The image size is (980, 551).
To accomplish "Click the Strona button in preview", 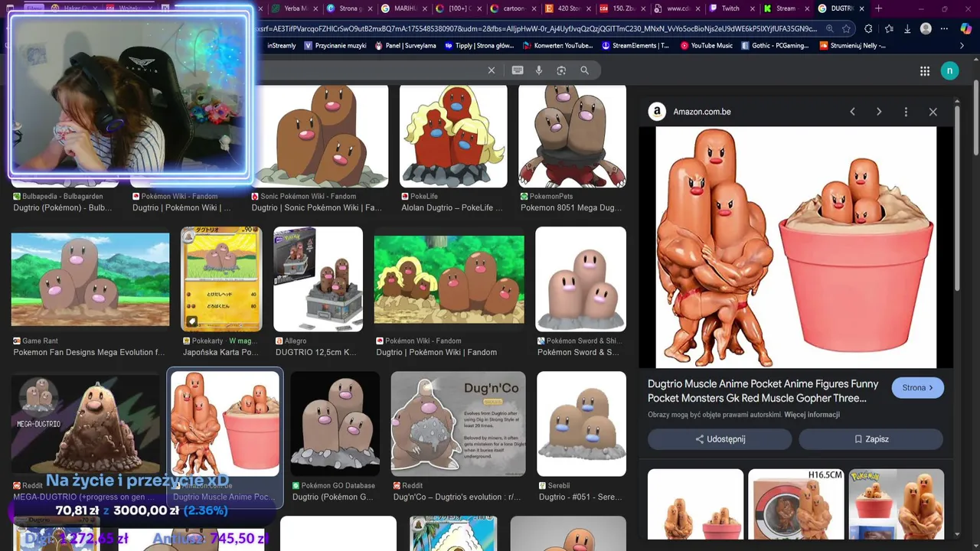I will (x=917, y=388).
